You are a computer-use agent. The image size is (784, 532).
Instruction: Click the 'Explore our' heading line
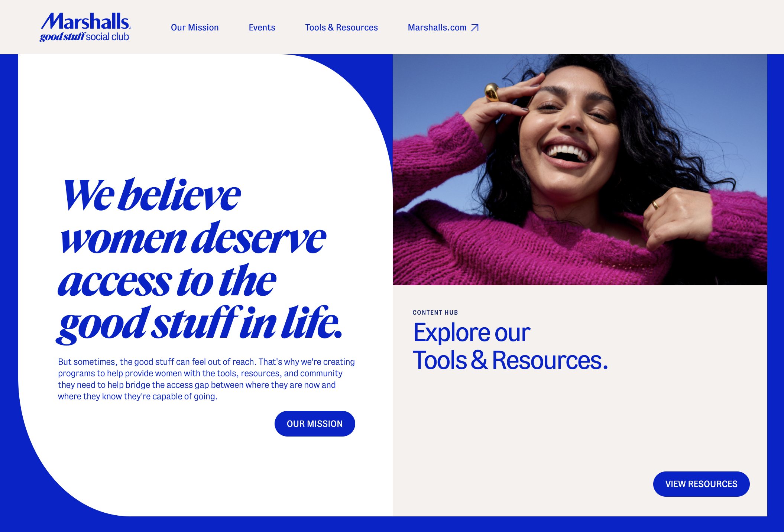point(472,332)
